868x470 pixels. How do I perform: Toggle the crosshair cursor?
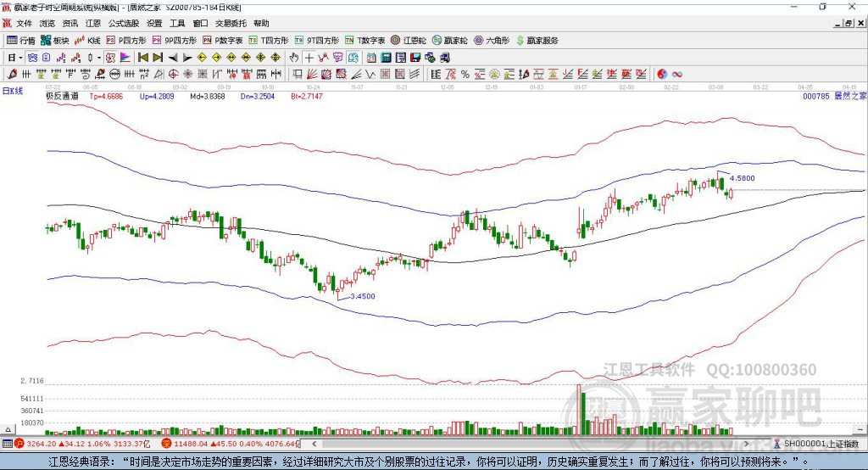click(309, 58)
